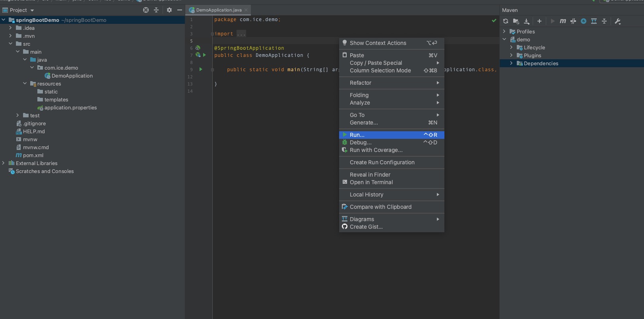Collapse all in Maven toolbar
The width and height of the screenshot is (644, 319).
point(604,21)
